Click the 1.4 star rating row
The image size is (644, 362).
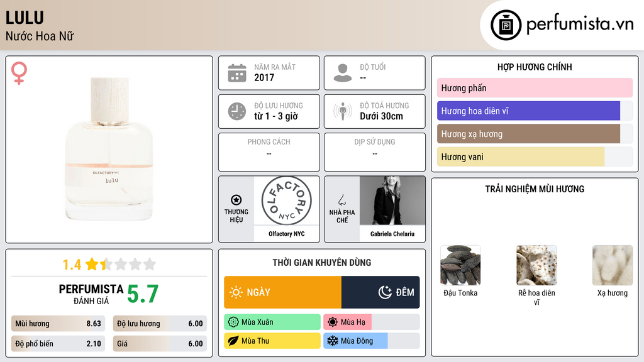coord(109,265)
